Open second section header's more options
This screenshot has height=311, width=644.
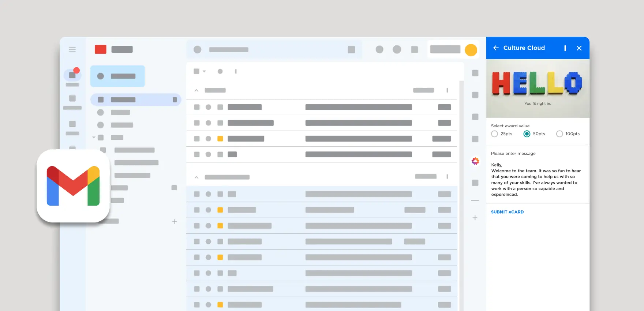coord(447,177)
